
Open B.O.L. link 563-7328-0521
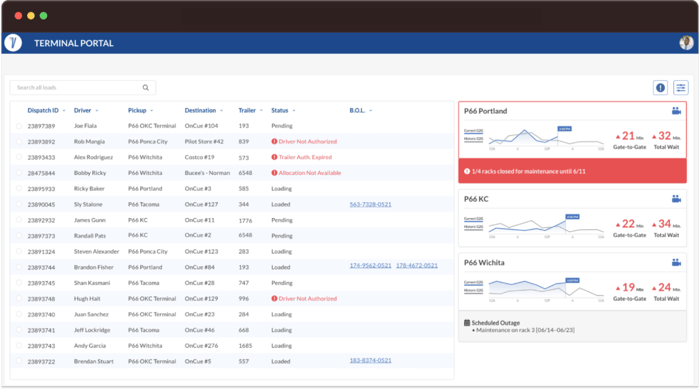371,204
